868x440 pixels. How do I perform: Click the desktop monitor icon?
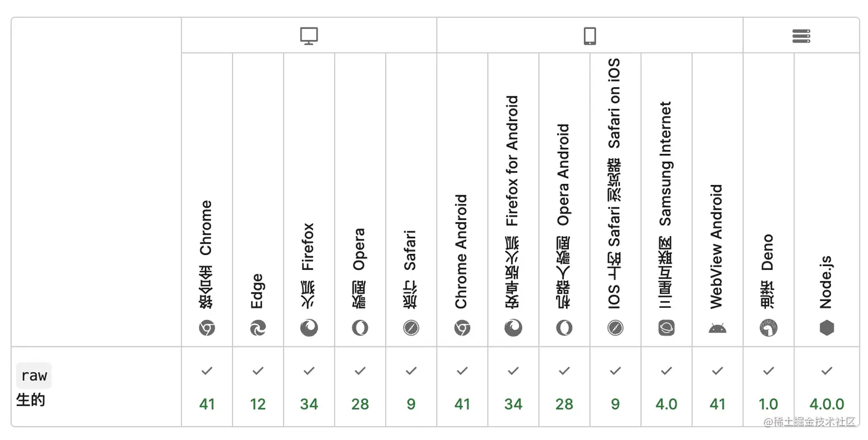click(x=309, y=36)
